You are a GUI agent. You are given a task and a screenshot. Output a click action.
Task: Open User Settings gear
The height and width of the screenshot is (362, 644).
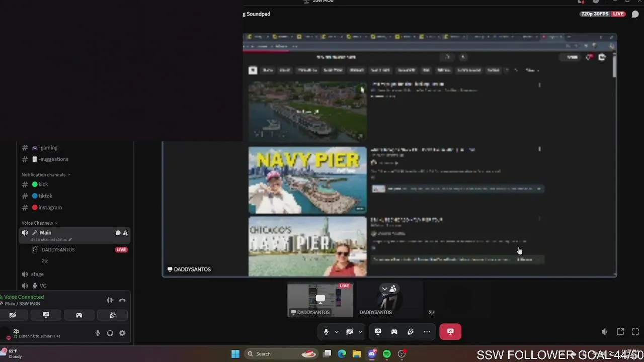click(x=122, y=333)
